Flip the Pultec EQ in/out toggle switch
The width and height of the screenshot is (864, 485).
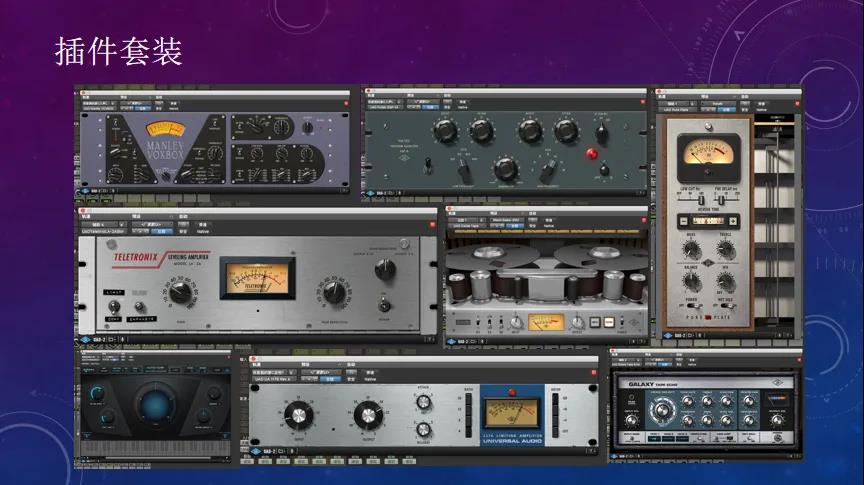pyautogui.click(x=427, y=164)
